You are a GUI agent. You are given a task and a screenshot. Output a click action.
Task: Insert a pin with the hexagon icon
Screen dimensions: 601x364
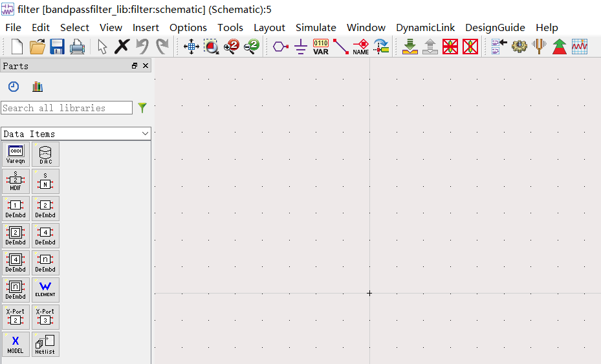pyautogui.click(x=281, y=47)
